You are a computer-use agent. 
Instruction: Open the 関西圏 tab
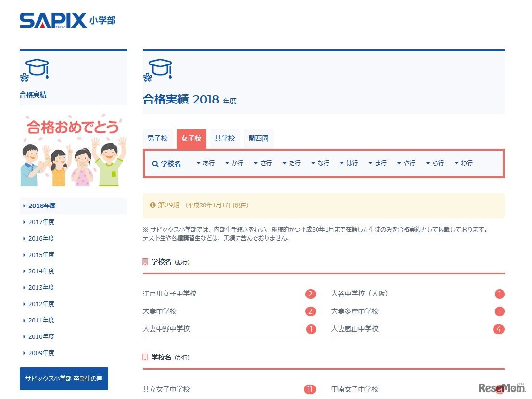258,138
